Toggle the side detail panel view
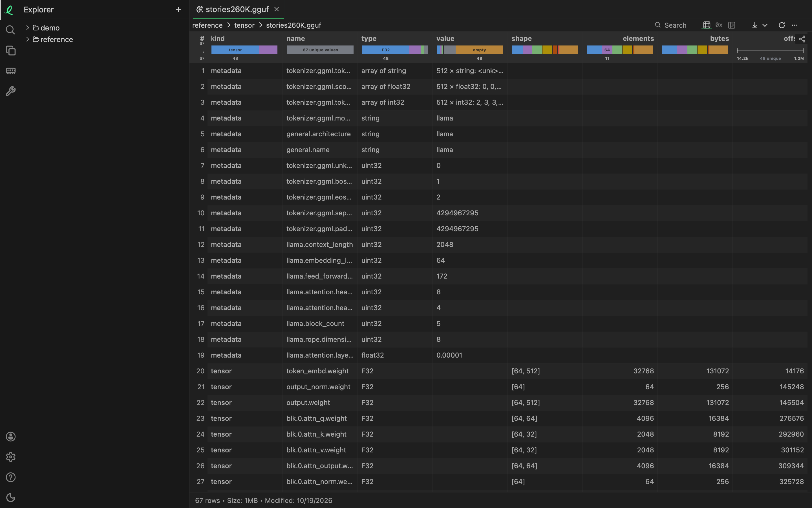 732,25
